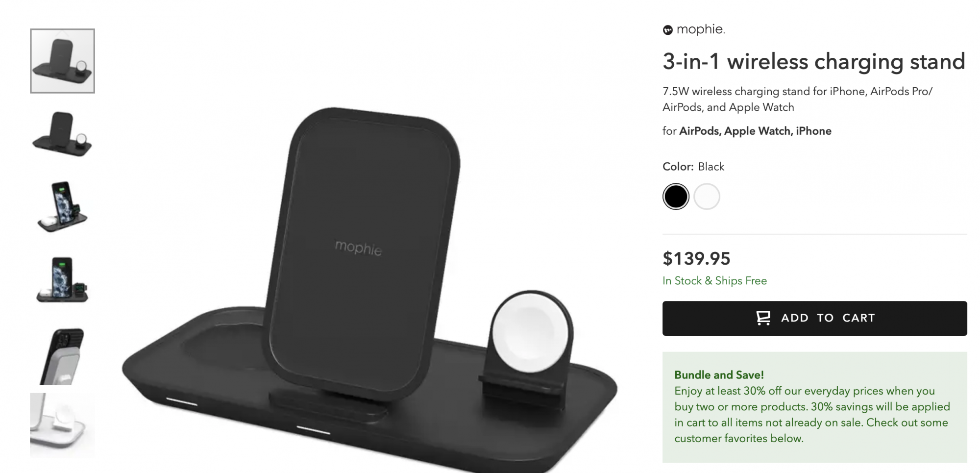
Task: Select the white stand thumbnail
Action: [62, 425]
